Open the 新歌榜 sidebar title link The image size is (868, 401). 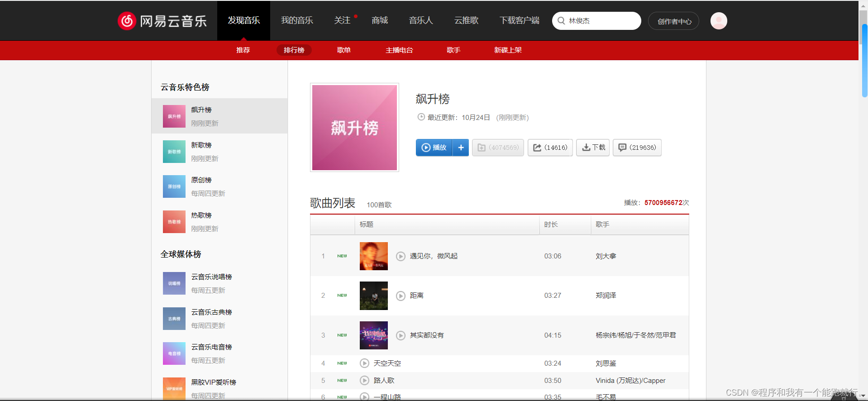(201, 145)
